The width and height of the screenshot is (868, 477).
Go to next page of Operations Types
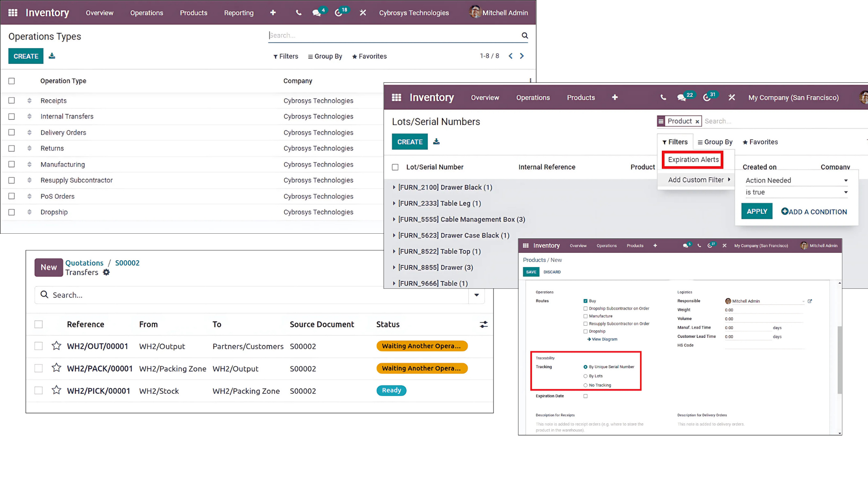click(x=522, y=56)
